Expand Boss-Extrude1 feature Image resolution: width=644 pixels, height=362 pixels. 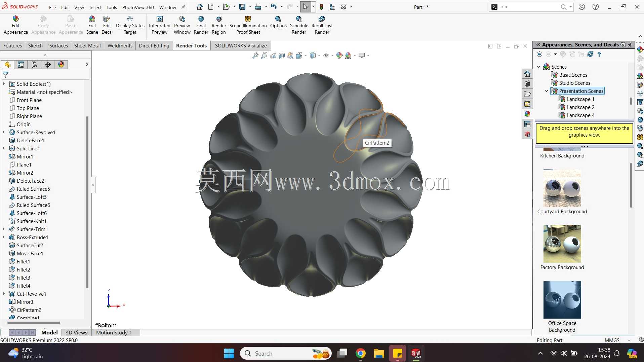pos(4,237)
